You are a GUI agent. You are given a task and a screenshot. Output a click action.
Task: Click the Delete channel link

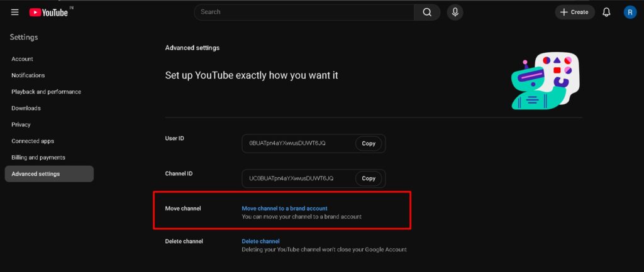pyautogui.click(x=261, y=241)
